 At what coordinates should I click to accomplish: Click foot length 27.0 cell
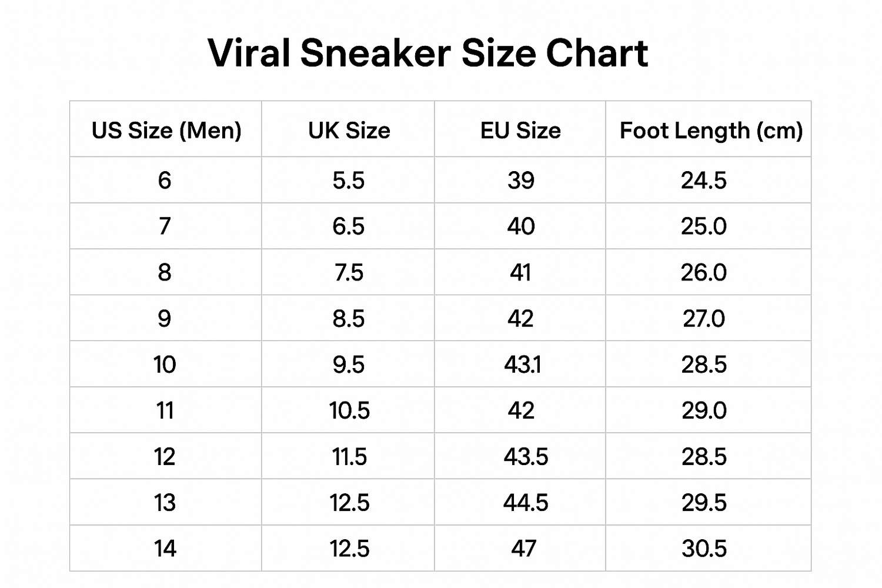tap(704, 319)
